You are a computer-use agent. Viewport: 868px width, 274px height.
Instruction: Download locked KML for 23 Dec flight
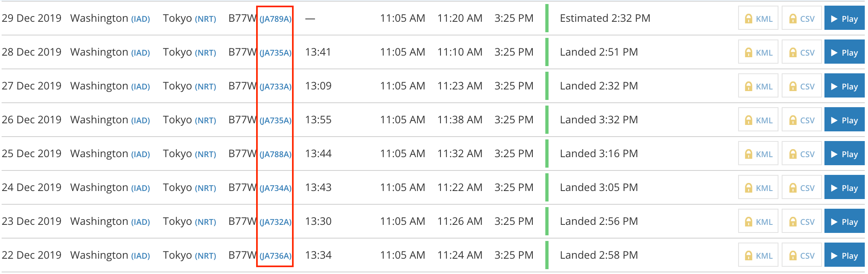tap(759, 221)
